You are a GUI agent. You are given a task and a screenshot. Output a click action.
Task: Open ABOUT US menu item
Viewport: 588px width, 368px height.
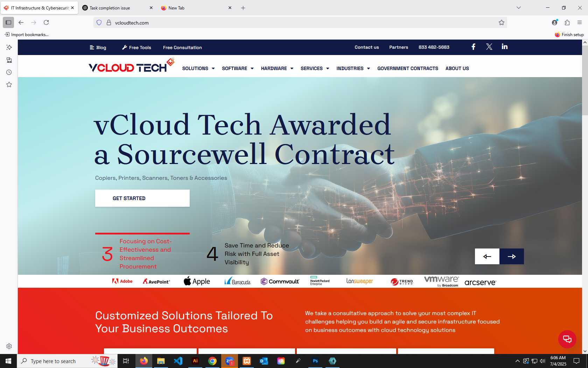(x=457, y=68)
